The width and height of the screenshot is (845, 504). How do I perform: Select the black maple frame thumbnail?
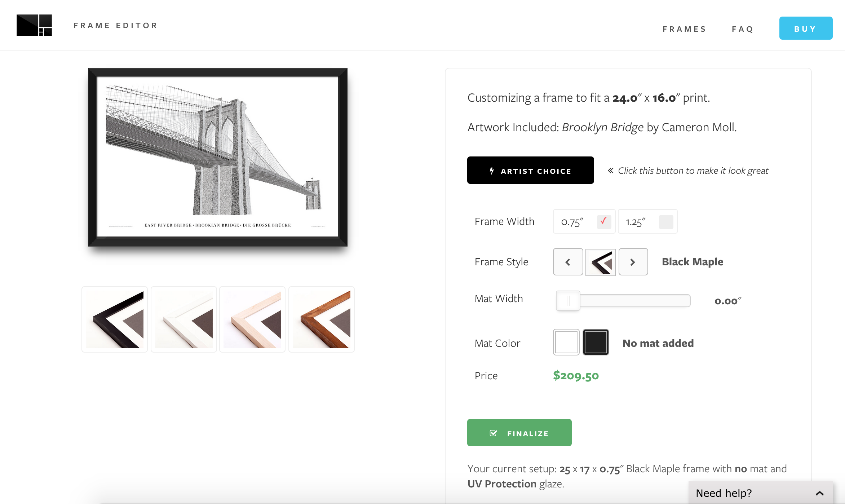115,319
